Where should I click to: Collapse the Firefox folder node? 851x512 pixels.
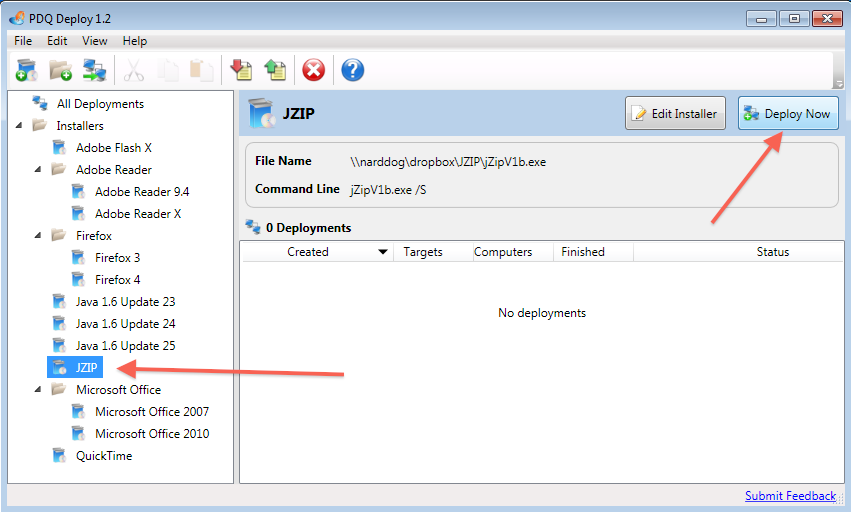pos(38,236)
